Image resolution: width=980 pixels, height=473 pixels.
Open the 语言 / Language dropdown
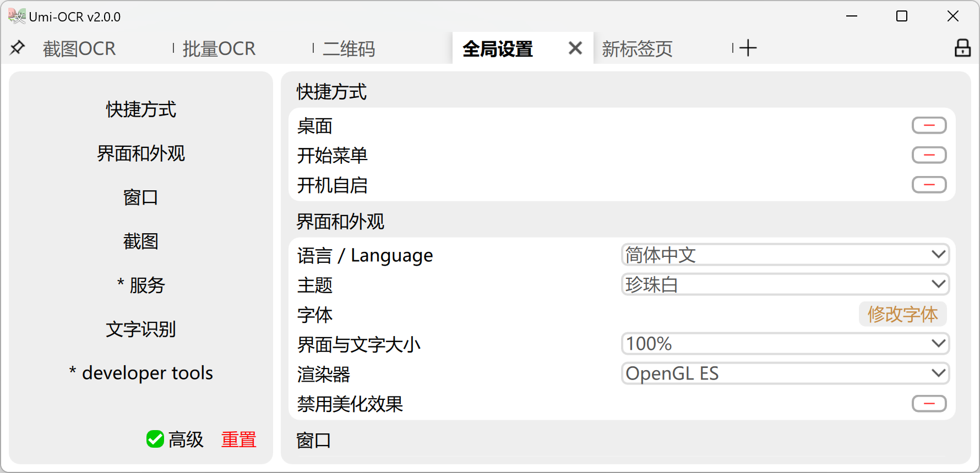tap(785, 254)
